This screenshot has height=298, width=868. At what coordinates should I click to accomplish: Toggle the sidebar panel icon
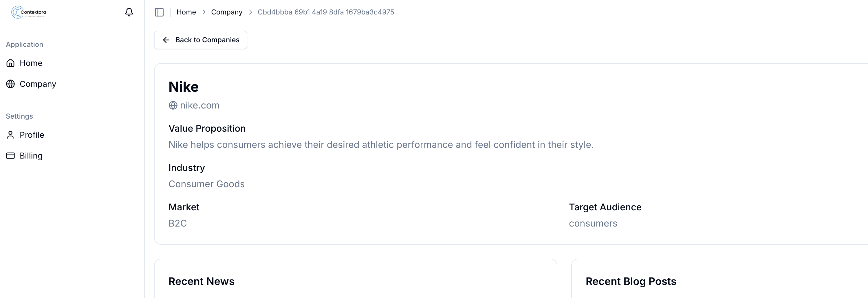point(159,12)
